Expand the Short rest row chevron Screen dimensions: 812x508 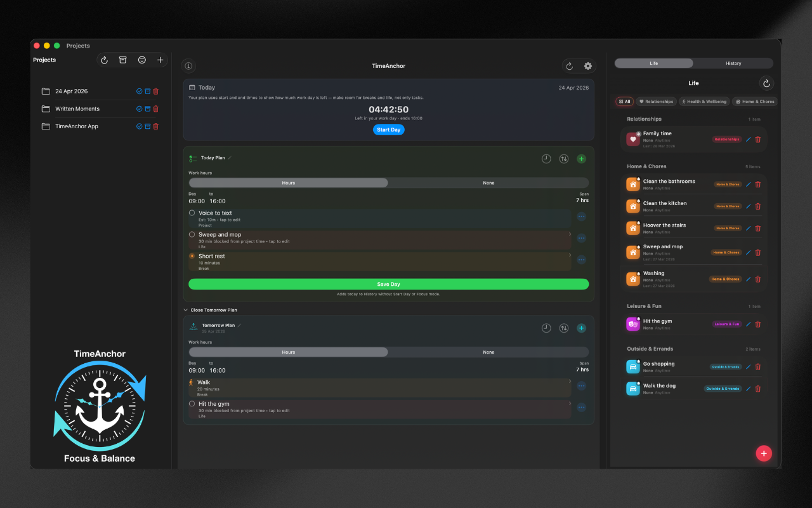click(570, 256)
